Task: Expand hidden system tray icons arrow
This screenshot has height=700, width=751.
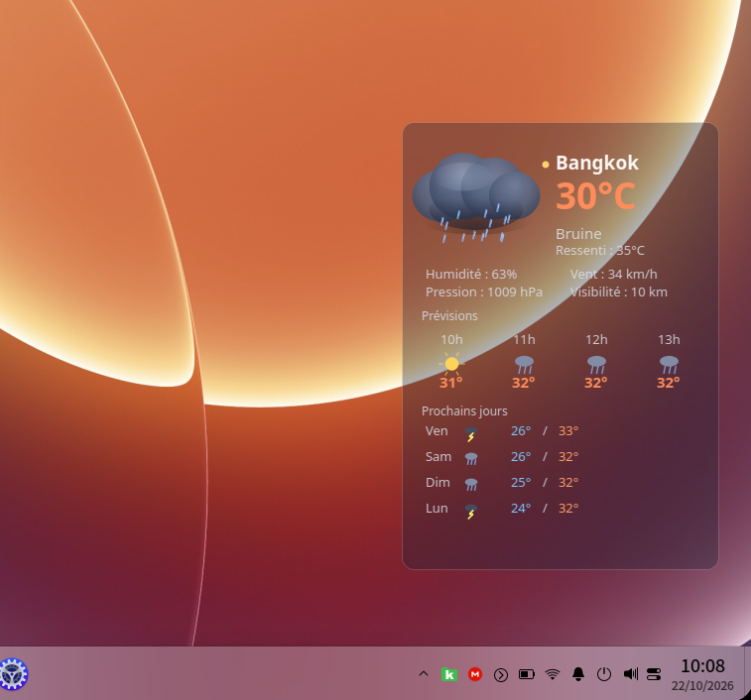Action: pyautogui.click(x=424, y=674)
